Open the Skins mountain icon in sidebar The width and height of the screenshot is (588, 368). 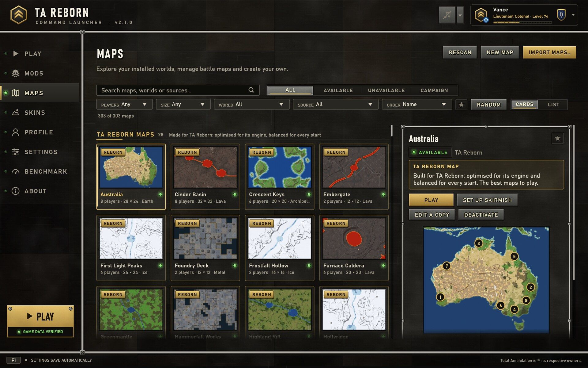(15, 113)
